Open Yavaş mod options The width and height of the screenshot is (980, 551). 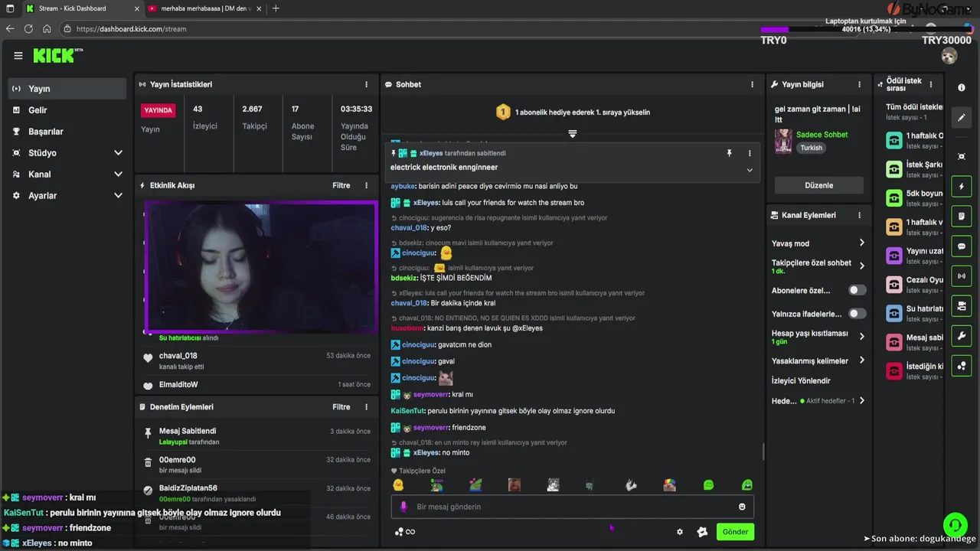tap(818, 243)
